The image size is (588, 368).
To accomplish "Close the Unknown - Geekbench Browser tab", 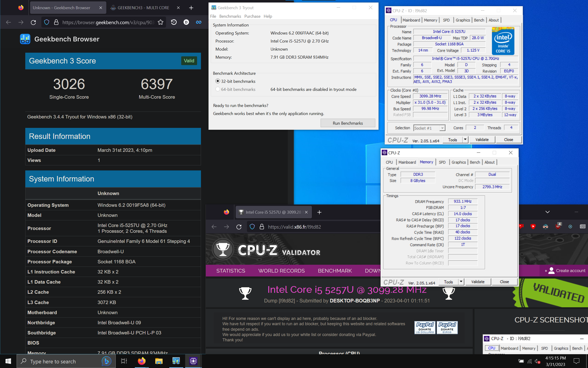I will pyautogui.click(x=101, y=8).
